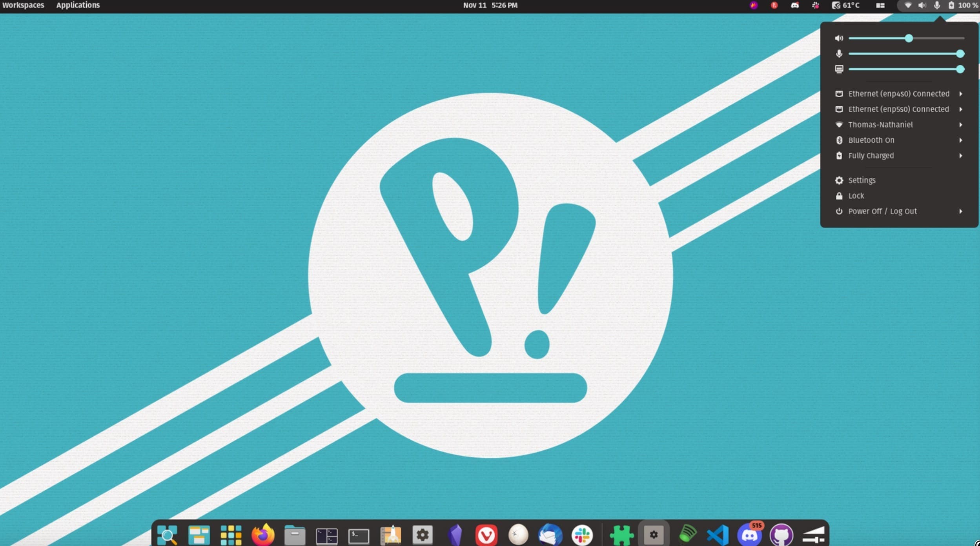Click the purple flame tray icon in top bar
980x546 pixels.
pos(754,5)
